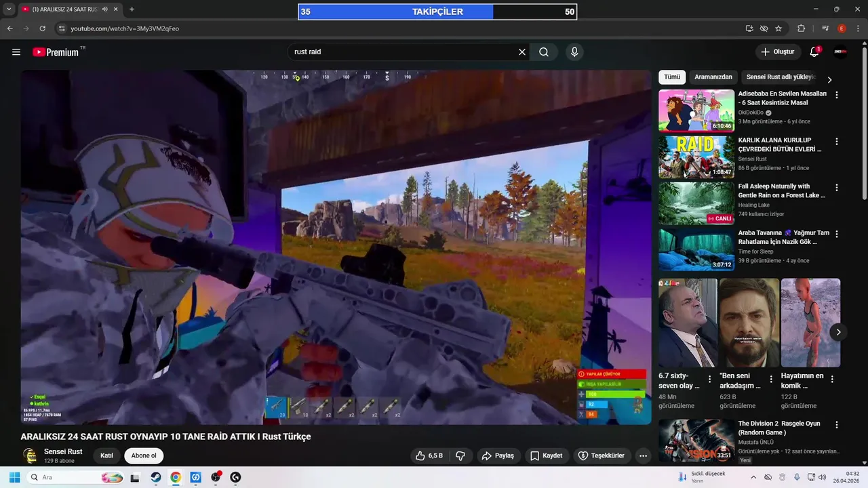Open Adisebaba masallar video thumbnail

coord(696,110)
